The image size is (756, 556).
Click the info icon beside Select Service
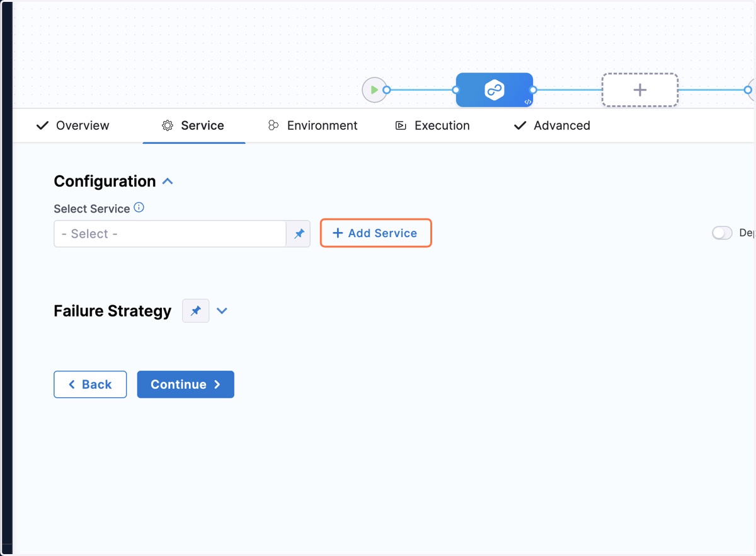[139, 207]
